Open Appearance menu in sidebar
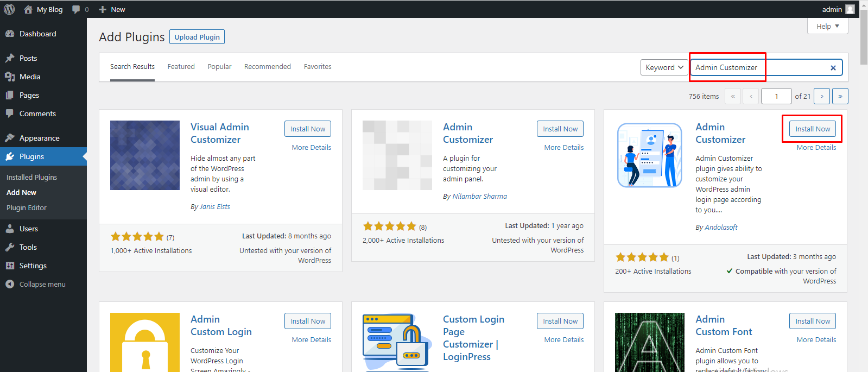This screenshot has height=372, width=868. coord(39,138)
